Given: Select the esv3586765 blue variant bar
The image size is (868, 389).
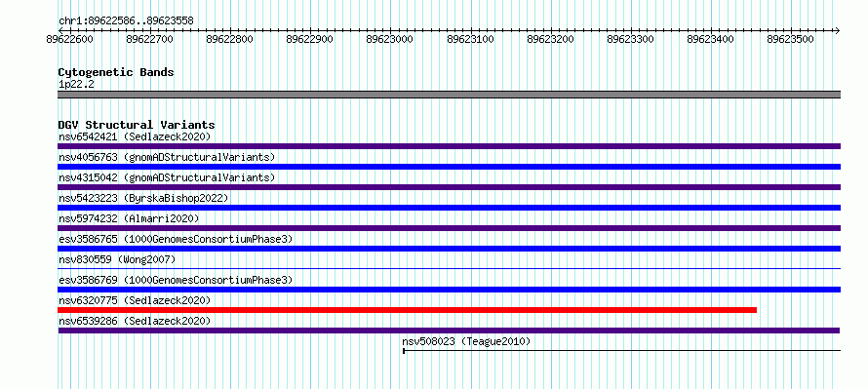Looking at the screenshot, I should 449,249.
